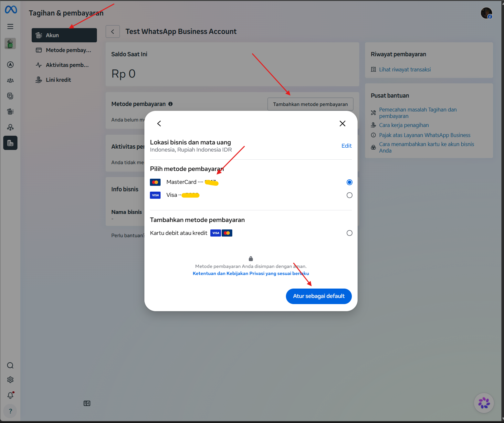Click the info icon beside Metode pembayaran
The height and width of the screenshot is (423, 504).
pos(170,104)
